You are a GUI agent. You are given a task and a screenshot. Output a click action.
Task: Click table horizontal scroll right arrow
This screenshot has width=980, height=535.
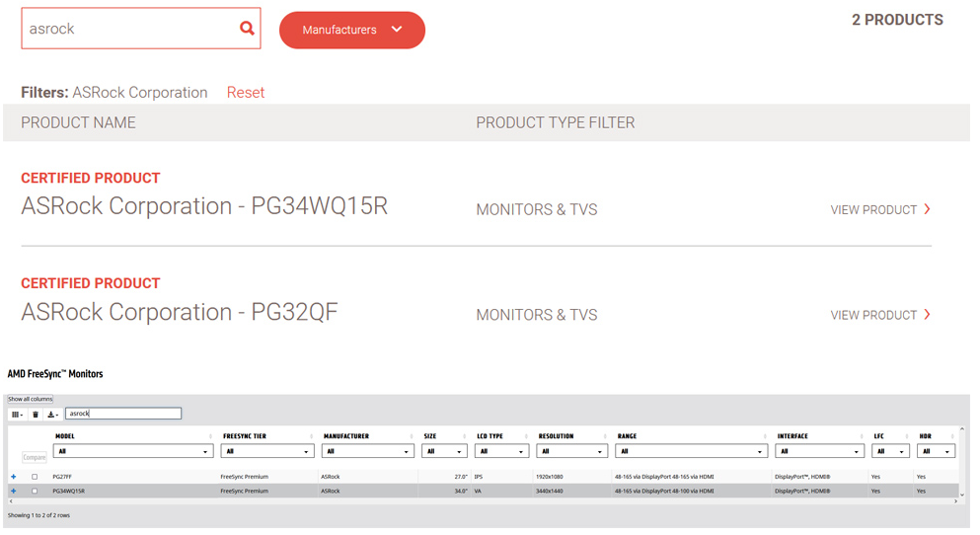[955, 500]
